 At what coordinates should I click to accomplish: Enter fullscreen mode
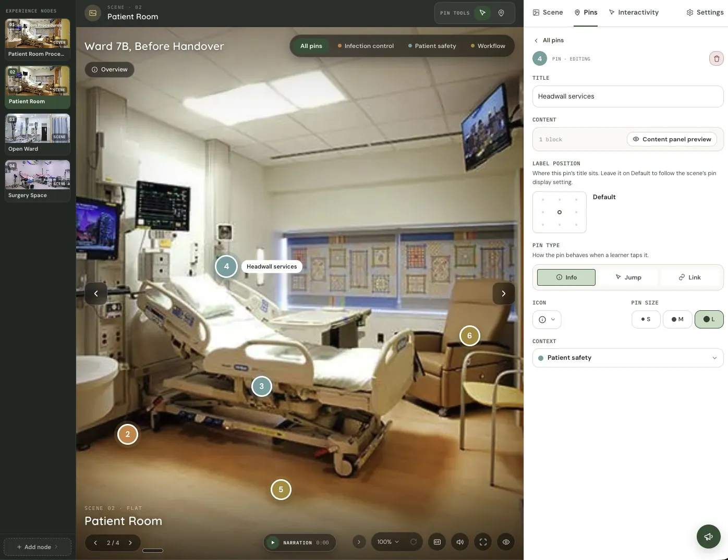coord(483,542)
